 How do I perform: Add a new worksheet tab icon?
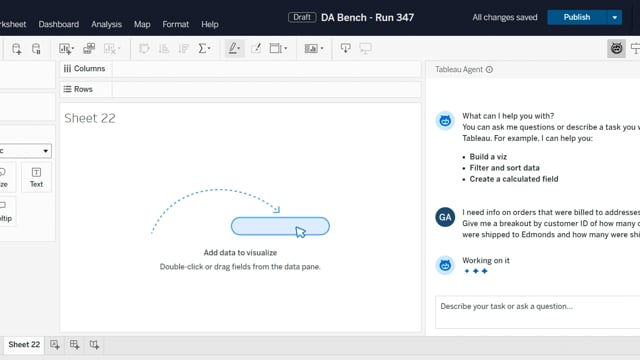[55, 344]
